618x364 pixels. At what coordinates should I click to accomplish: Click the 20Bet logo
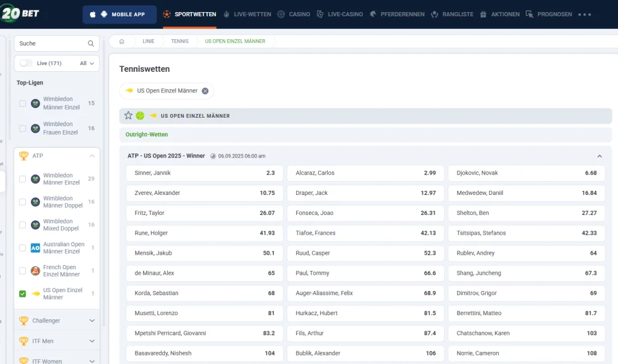20,13
